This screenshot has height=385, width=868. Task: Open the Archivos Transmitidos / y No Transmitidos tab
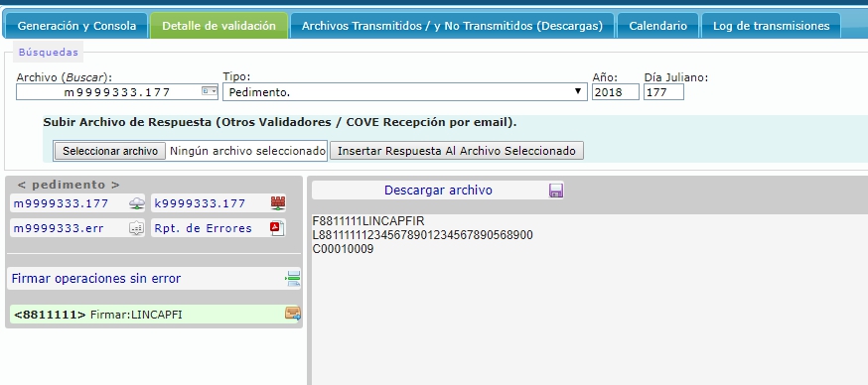coord(452,26)
